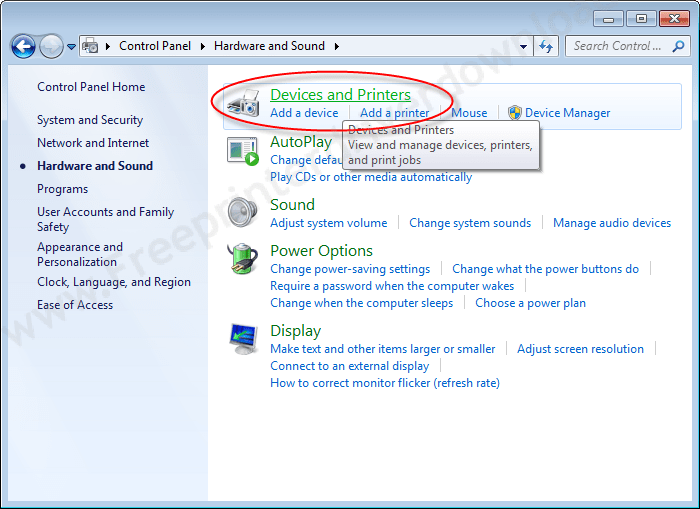Expand the arrow after Control Panel breadcrumb
700x509 pixels.
click(x=203, y=46)
